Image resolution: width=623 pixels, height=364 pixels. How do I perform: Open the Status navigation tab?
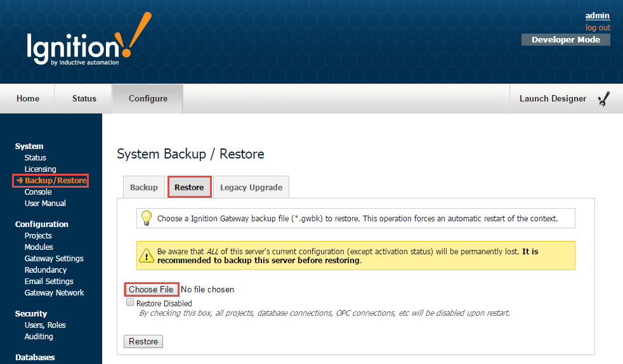tap(84, 98)
